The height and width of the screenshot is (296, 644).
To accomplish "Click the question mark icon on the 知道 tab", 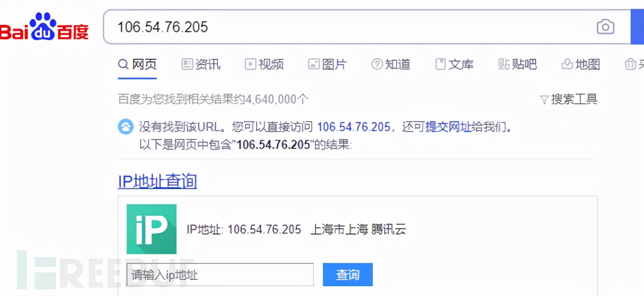I will (x=376, y=64).
